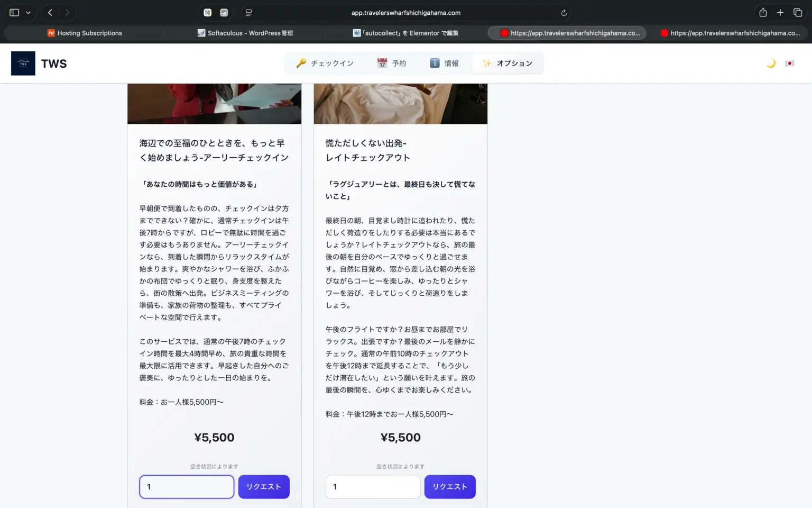Switch to the Hosting Subscriptions tab
Image resolution: width=812 pixels, height=508 pixels.
click(x=85, y=33)
